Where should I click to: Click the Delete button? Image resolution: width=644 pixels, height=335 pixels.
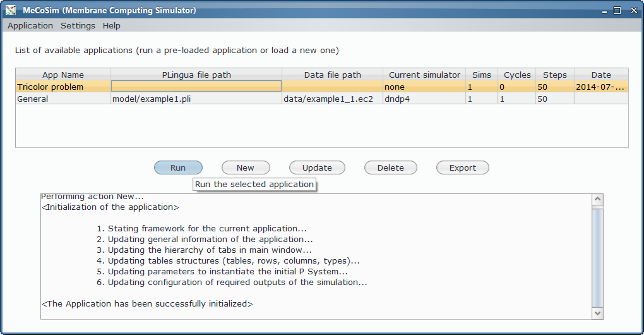coord(391,167)
